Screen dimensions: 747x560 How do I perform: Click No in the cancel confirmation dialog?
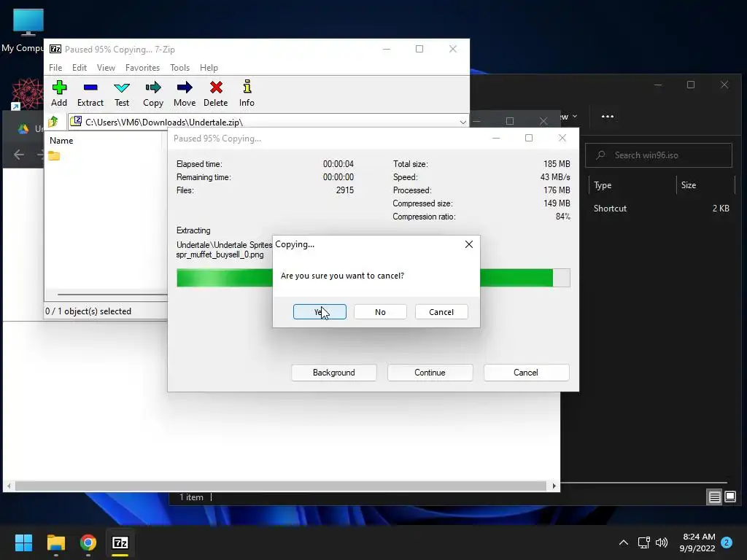[380, 312]
